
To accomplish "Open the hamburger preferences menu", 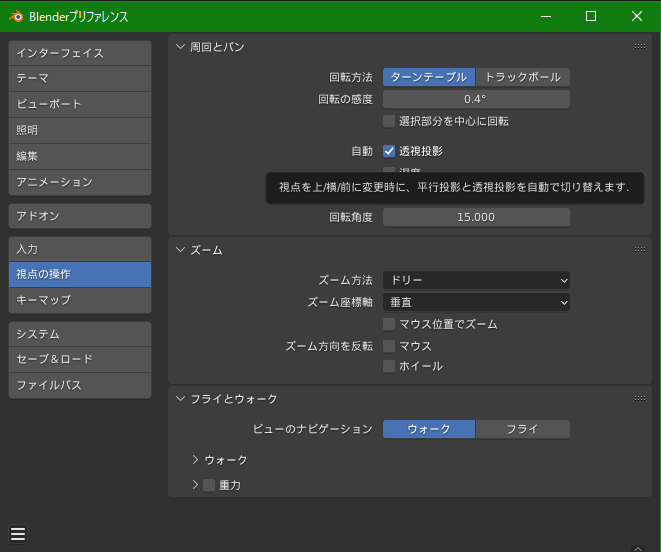I will (18, 534).
